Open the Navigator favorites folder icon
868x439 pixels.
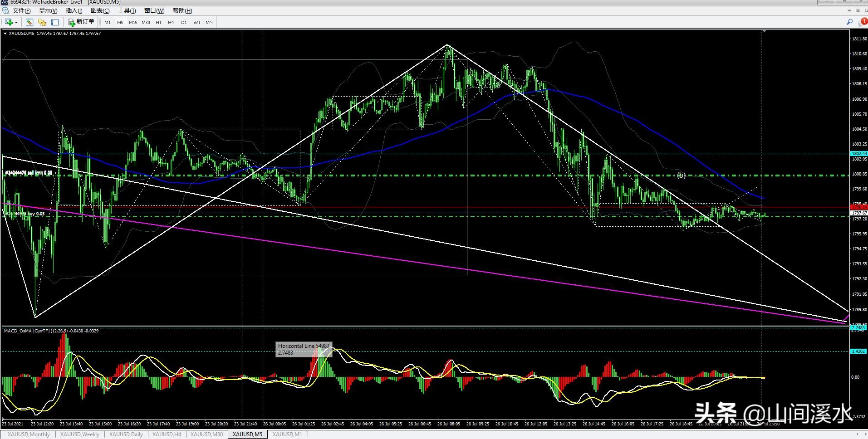(42, 22)
